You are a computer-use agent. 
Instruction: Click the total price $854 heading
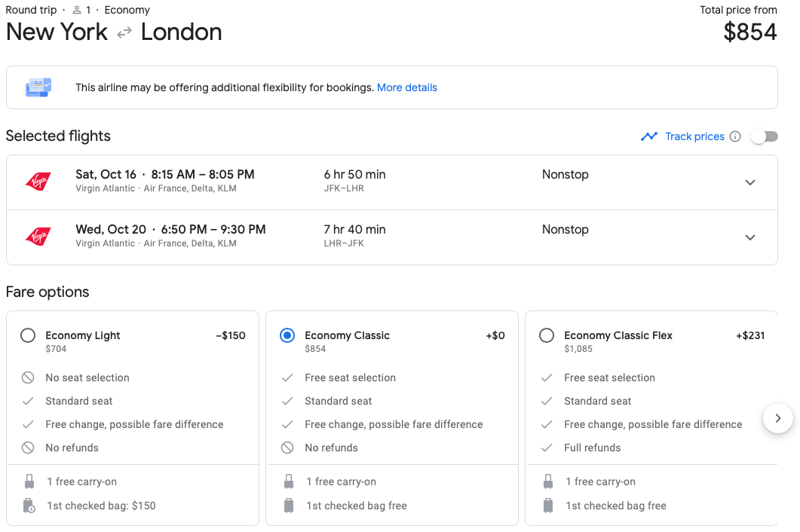[x=750, y=32]
